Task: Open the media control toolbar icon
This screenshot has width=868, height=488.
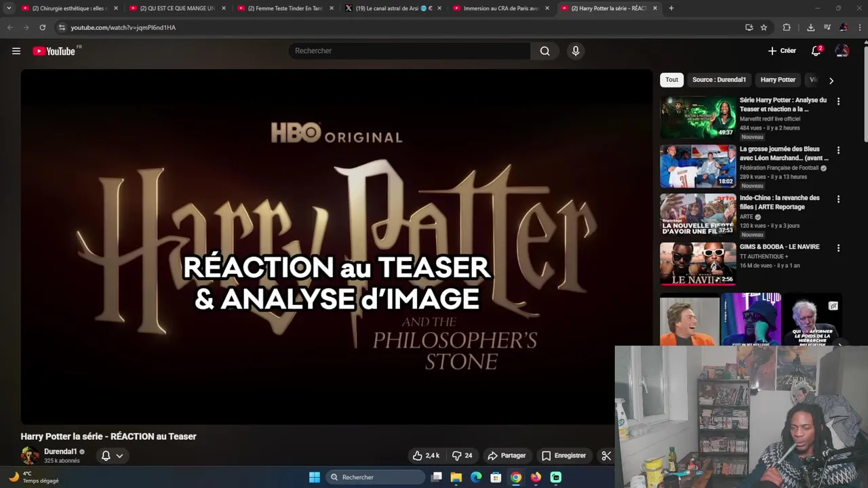Action: (827, 27)
